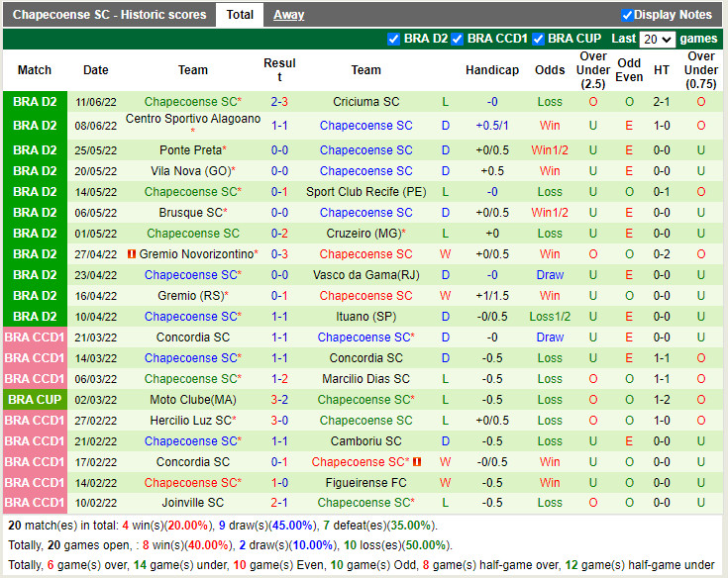Open Vasco da Gama(RJ) team link
Screen dimensions: 728x578
pyautogui.click(x=365, y=275)
